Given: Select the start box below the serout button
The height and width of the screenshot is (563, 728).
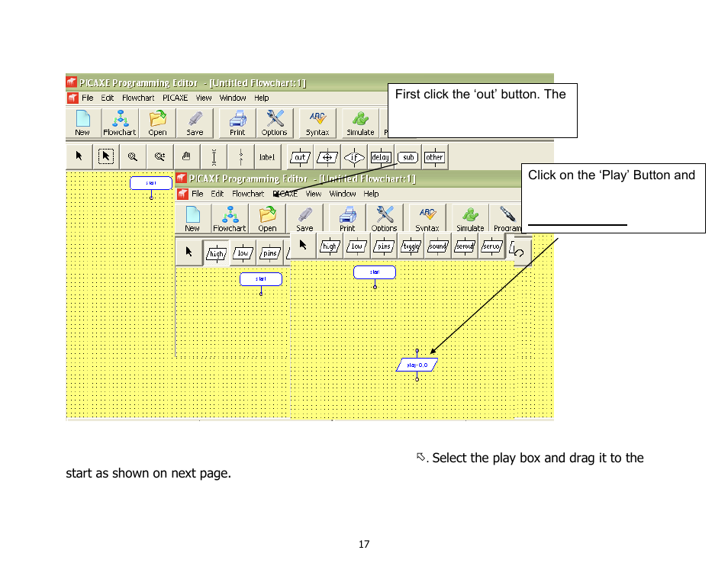Looking at the screenshot, I should click(375, 272).
